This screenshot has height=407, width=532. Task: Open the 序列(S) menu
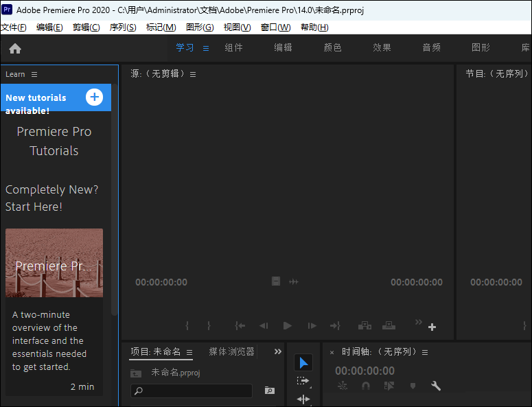click(123, 27)
